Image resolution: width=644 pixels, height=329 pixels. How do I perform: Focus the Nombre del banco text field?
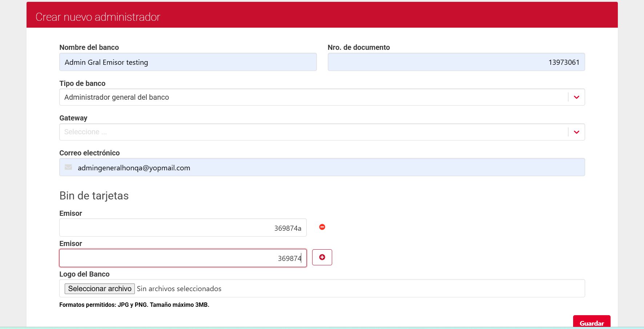pyautogui.click(x=188, y=62)
